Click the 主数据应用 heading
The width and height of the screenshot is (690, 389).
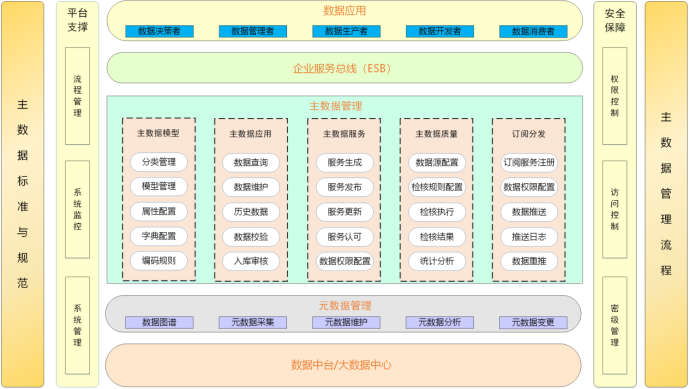pos(251,133)
